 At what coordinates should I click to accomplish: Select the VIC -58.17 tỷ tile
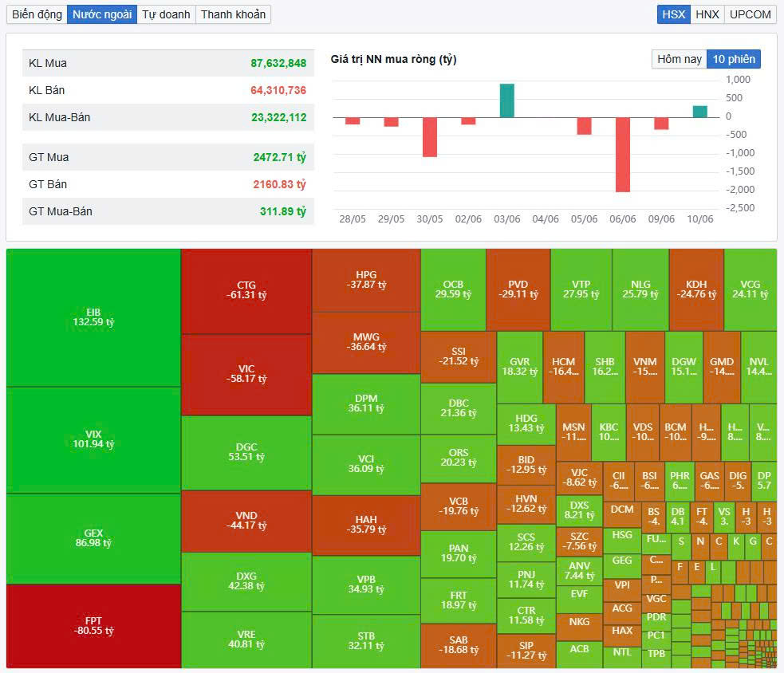click(x=246, y=375)
